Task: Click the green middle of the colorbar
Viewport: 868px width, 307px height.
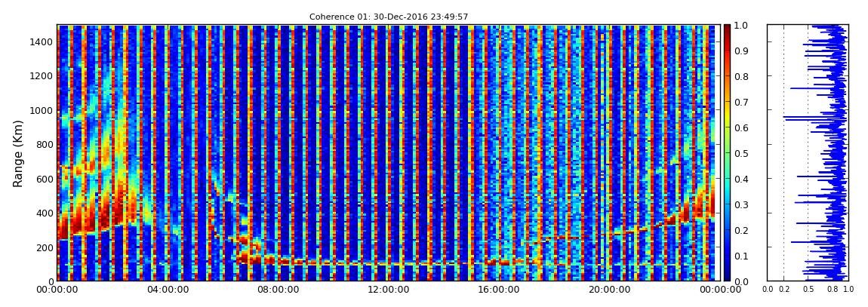Action: pos(728,153)
